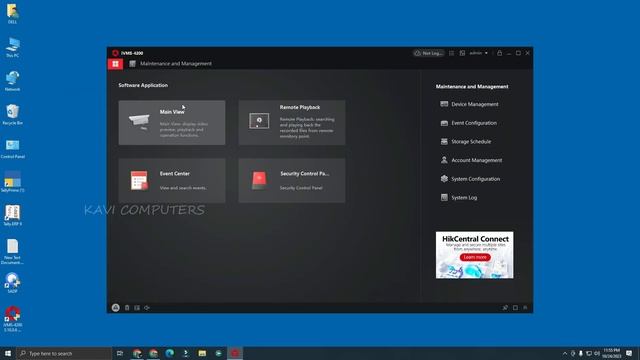The image size is (640, 360).
Task: Select This PC desktop icon
Action: [x=13, y=47]
